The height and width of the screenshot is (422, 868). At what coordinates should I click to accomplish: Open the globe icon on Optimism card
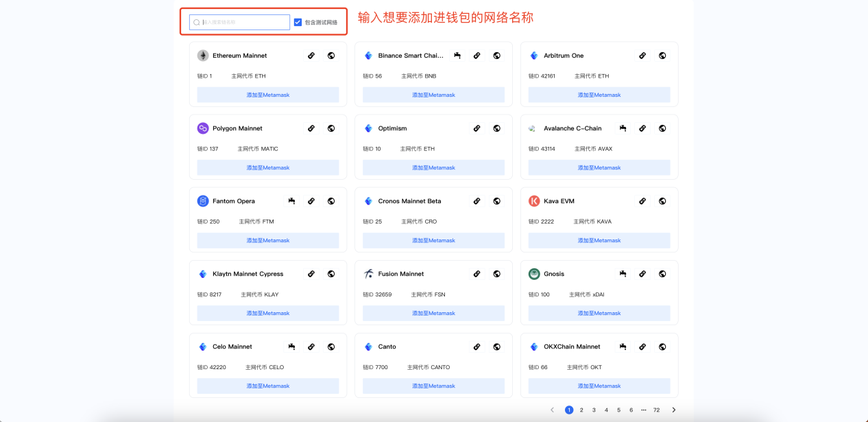click(x=497, y=128)
